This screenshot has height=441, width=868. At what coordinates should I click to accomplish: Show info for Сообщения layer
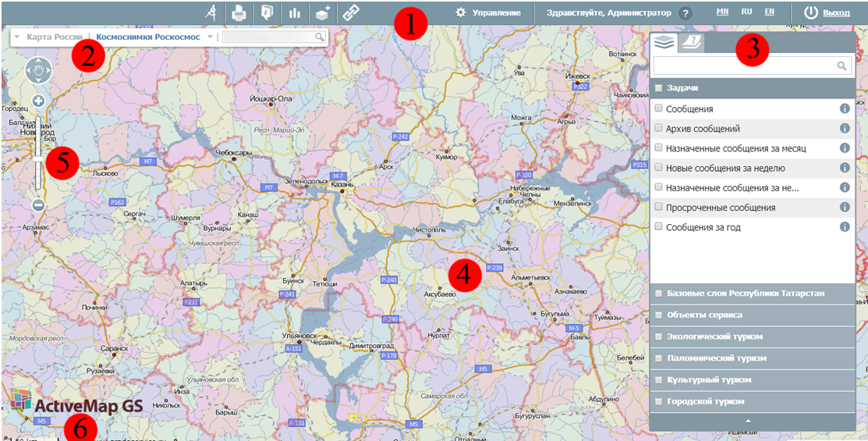point(844,108)
